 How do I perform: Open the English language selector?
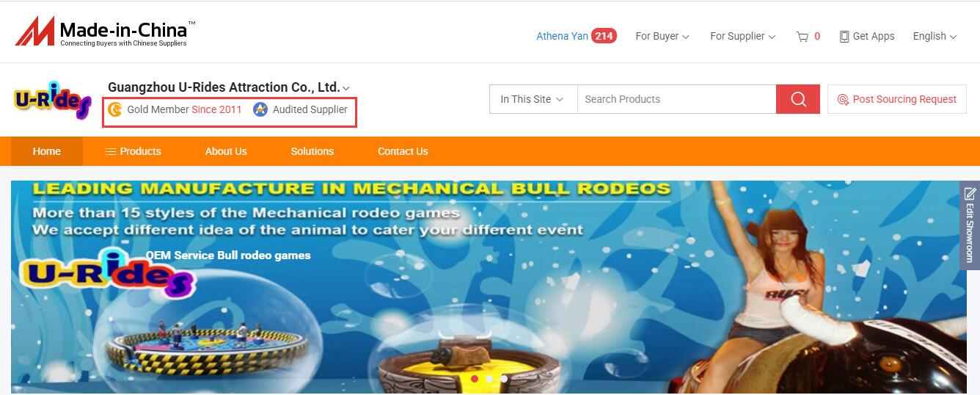pos(935,36)
